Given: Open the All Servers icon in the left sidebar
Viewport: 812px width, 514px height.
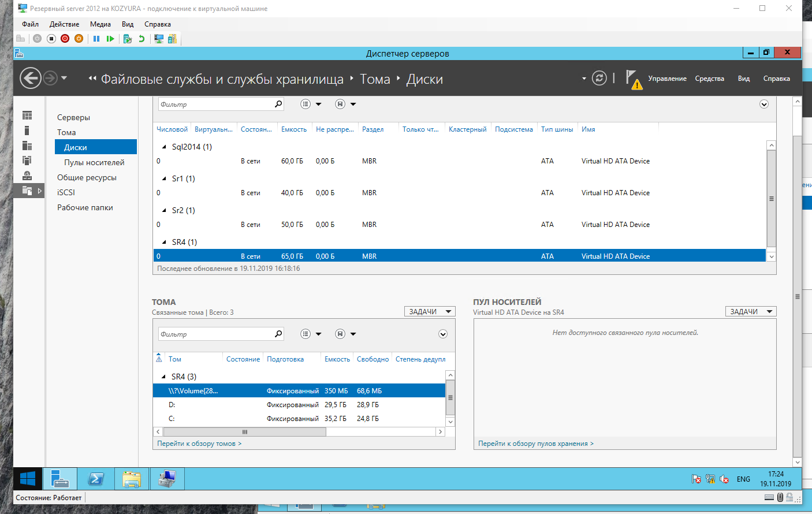Looking at the screenshot, I should coord(27,146).
